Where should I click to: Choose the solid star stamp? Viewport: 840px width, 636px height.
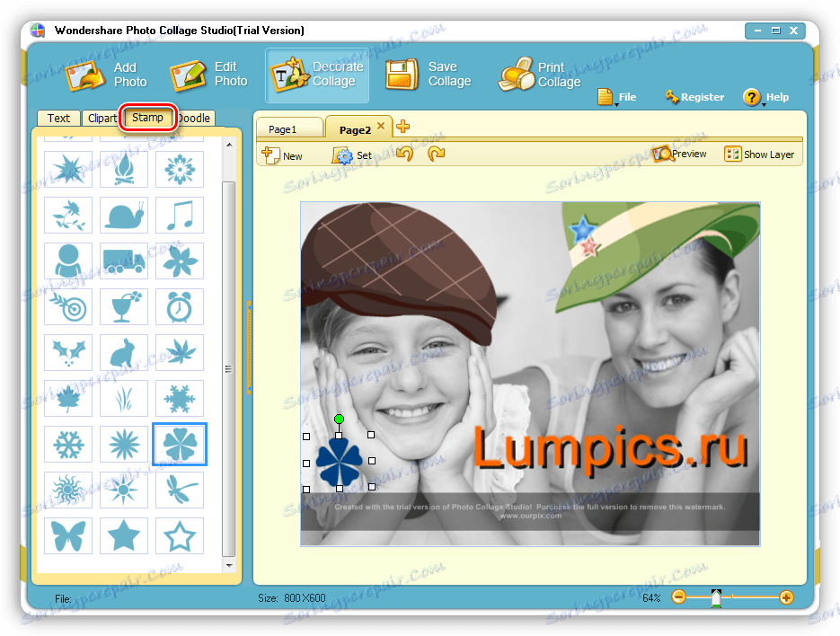[x=124, y=535]
